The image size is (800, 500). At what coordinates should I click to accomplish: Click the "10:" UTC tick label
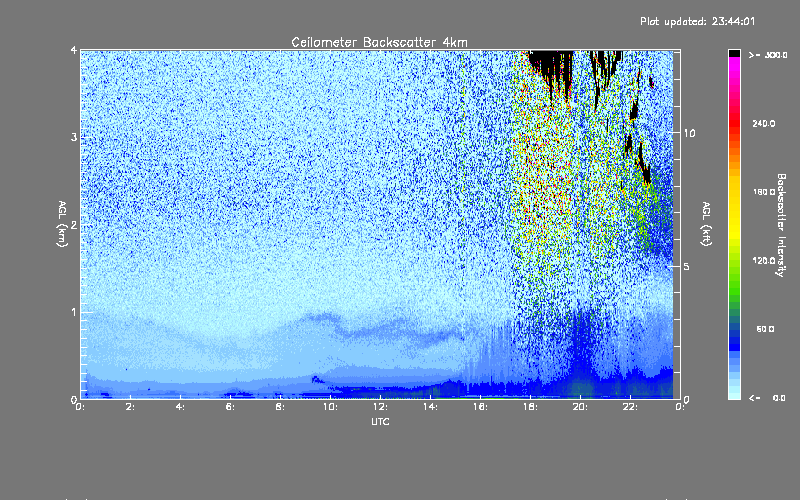point(330,407)
